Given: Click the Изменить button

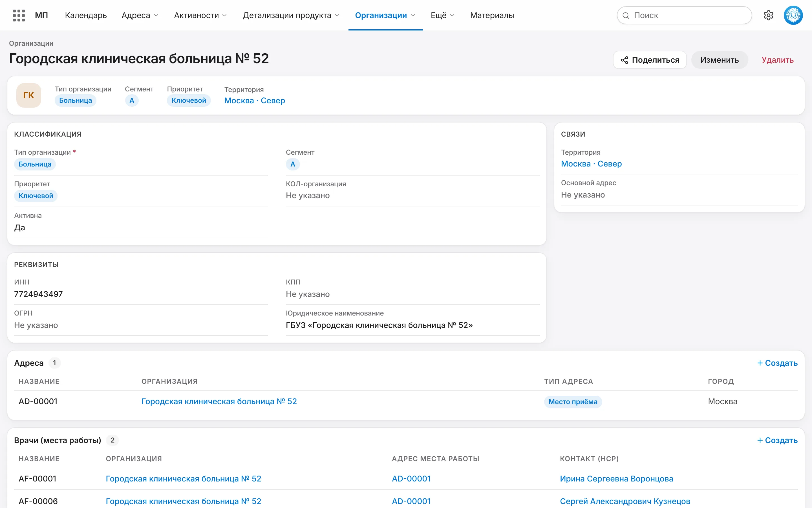Looking at the screenshot, I should (x=720, y=60).
